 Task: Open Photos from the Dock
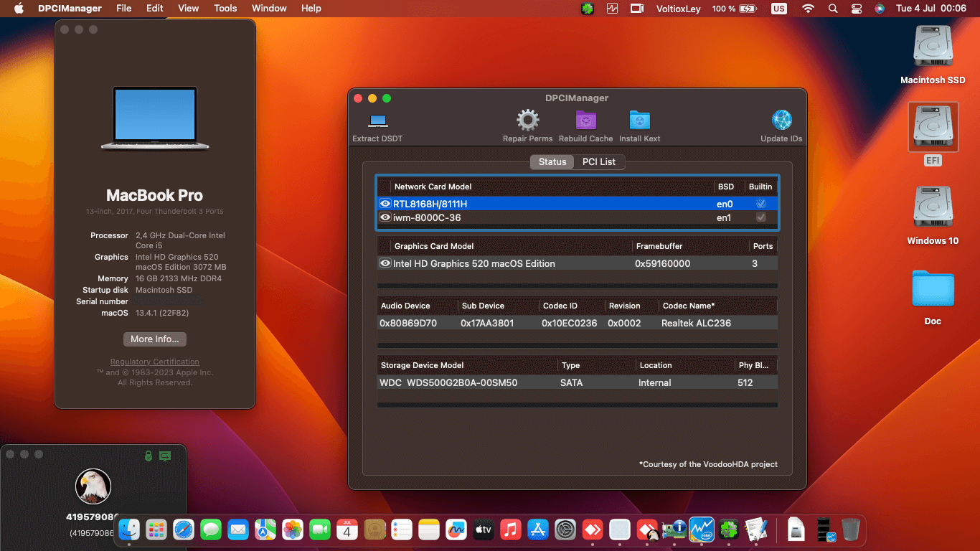point(293,530)
